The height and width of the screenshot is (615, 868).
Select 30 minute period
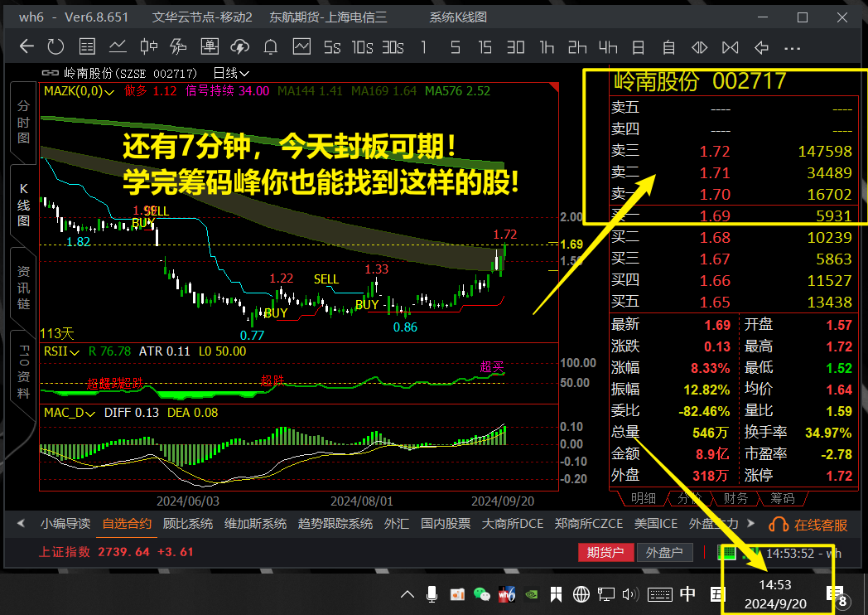pyautogui.click(x=515, y=47)
